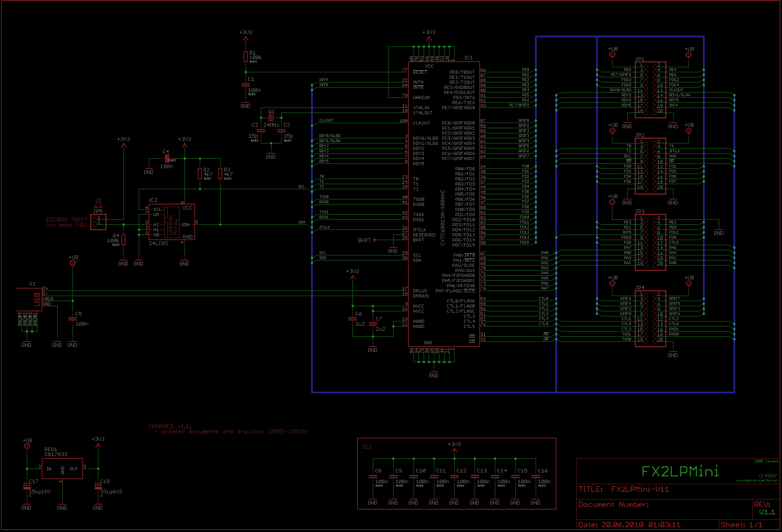Select decoupling capacitor C10
This screenshot has width=782, height=532.
click(x=414, y=476)
